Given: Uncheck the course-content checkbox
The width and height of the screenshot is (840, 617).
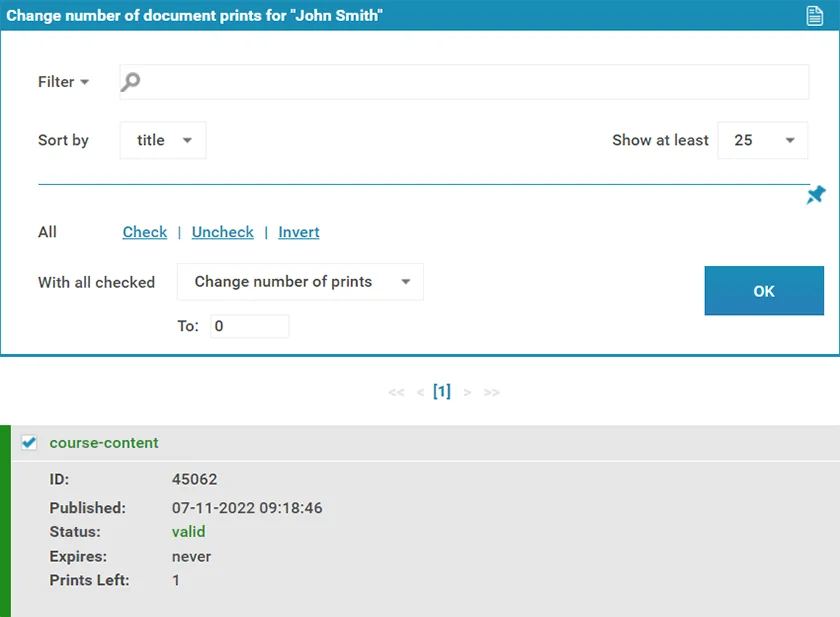Looking at the screenshot, I should 29,443.
